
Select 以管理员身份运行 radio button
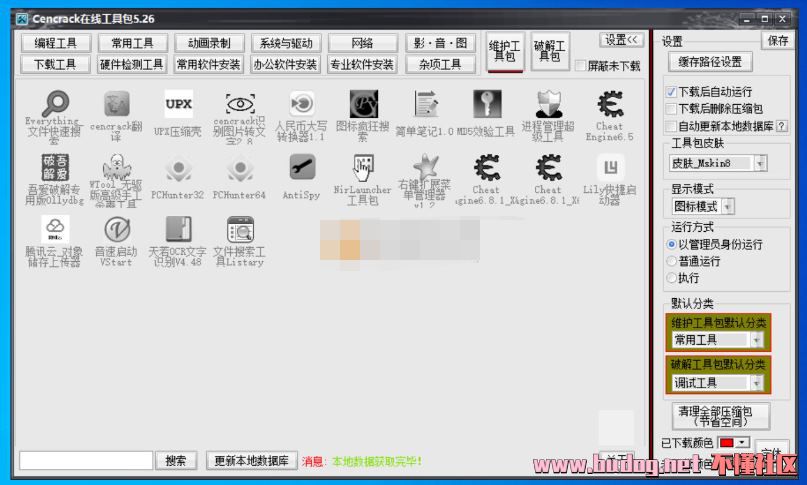[x=671, y=244]
